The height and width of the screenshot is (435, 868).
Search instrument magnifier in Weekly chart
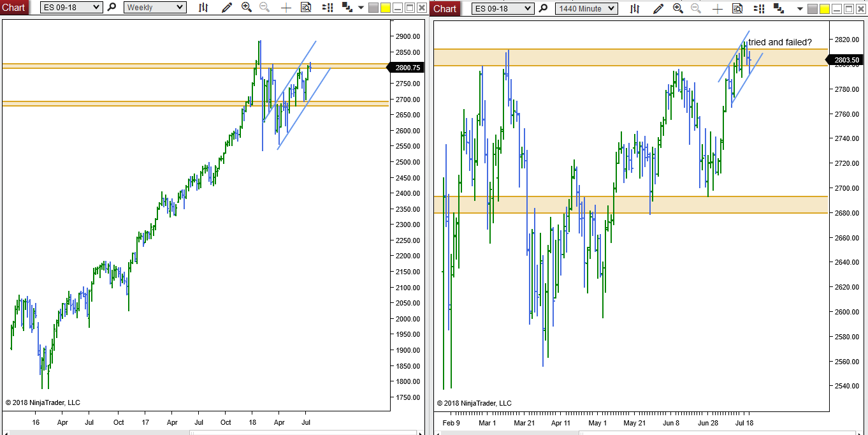tap(112, 7)
